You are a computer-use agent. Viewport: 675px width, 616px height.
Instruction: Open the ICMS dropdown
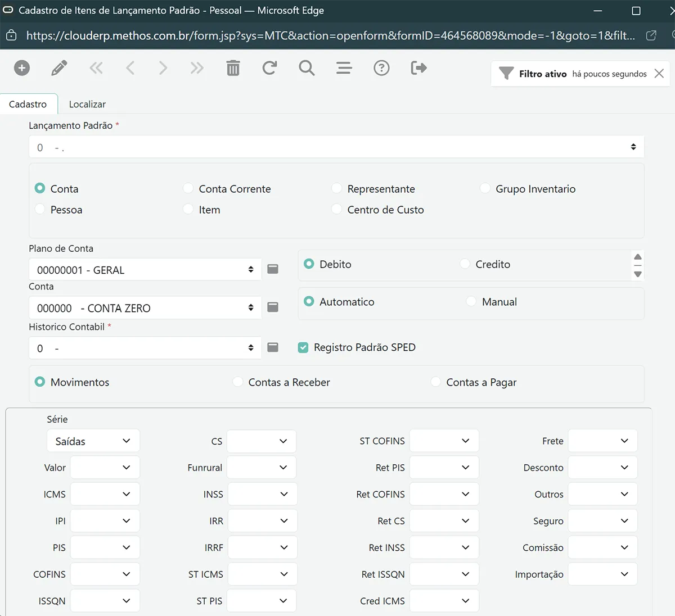point(105,494)
